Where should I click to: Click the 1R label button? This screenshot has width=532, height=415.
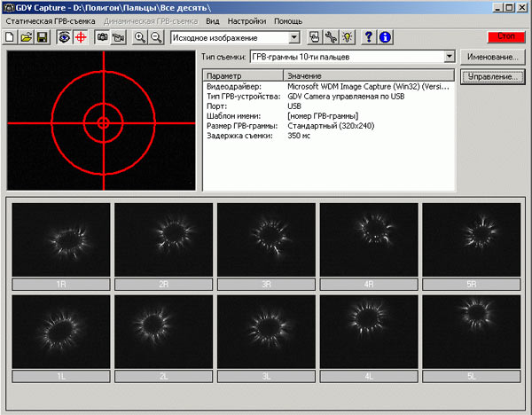61,285
